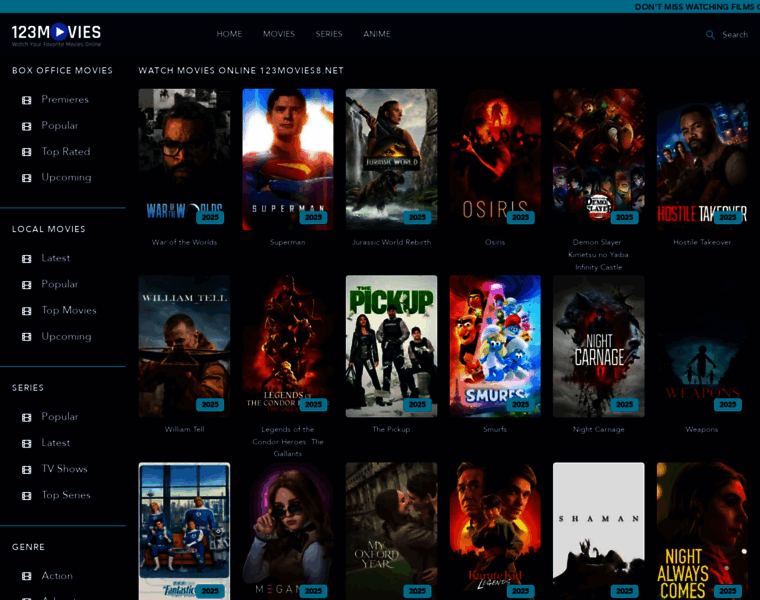760x600 pixels.
Task: Open Jurassic World Rebirth poster
Action: [391, 159]
